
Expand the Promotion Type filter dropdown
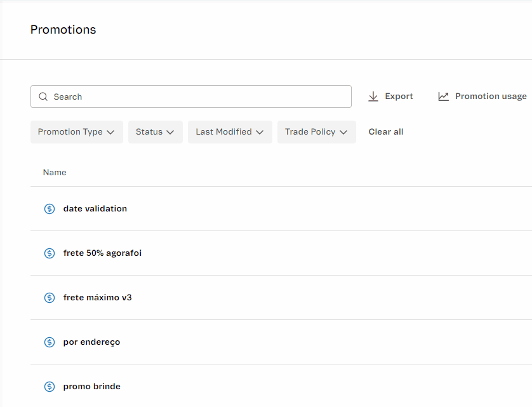click(76, 132)
